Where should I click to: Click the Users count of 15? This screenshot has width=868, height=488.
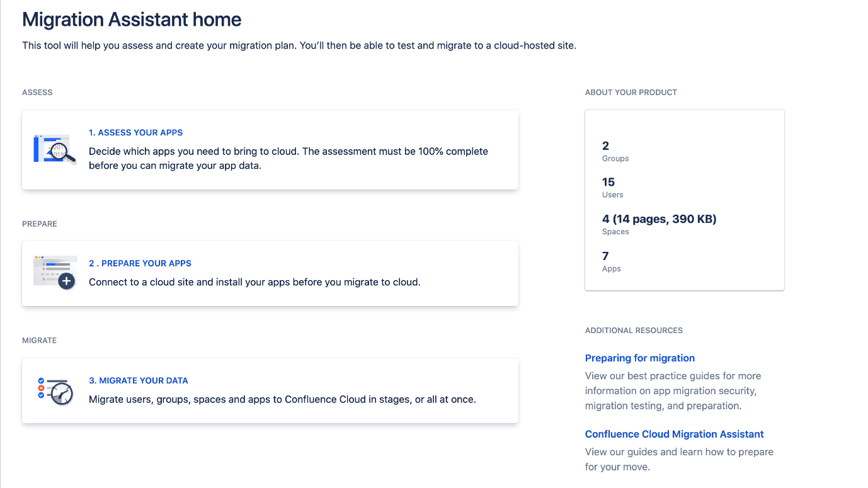[608, 183]
